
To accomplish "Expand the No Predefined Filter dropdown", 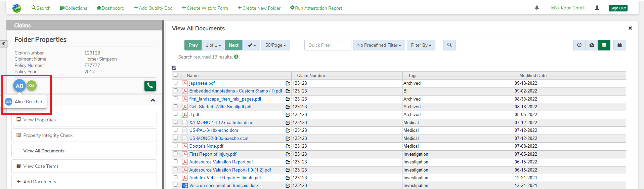I will 379,45.
